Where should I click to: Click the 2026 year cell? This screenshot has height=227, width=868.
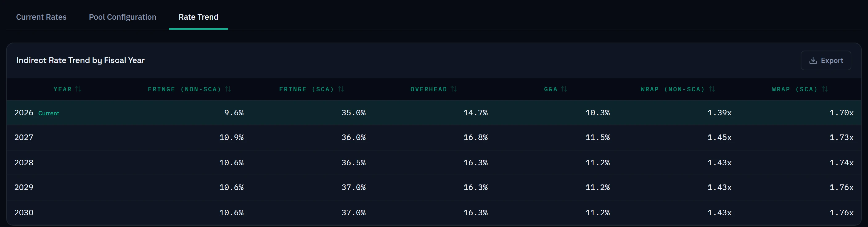click(x=24, y=113)
